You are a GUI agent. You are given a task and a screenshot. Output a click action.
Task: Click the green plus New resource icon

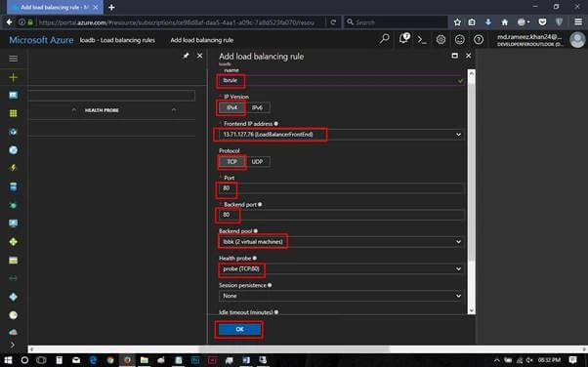pyautogui.click(x=13, y=77)
